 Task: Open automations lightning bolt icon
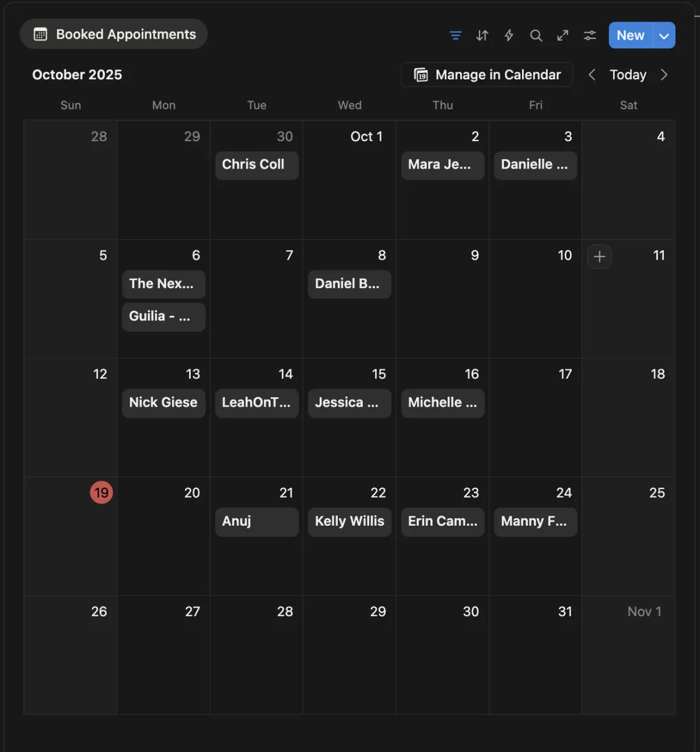coord(509,36)
